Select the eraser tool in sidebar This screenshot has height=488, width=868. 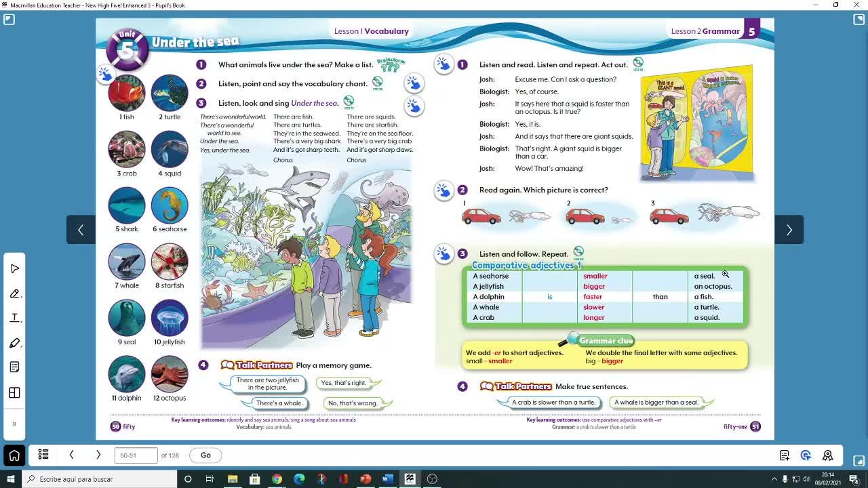point(14,293)
